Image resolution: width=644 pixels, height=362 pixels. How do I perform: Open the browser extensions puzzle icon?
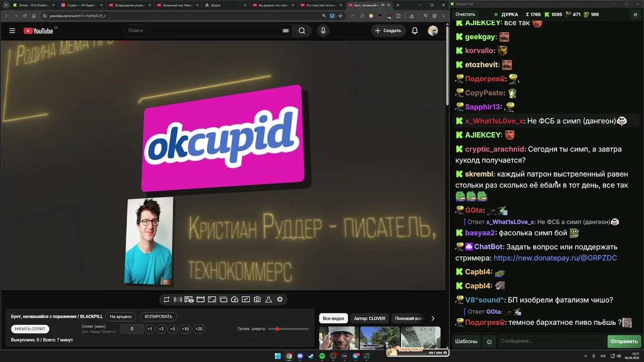tap(398, 16)
